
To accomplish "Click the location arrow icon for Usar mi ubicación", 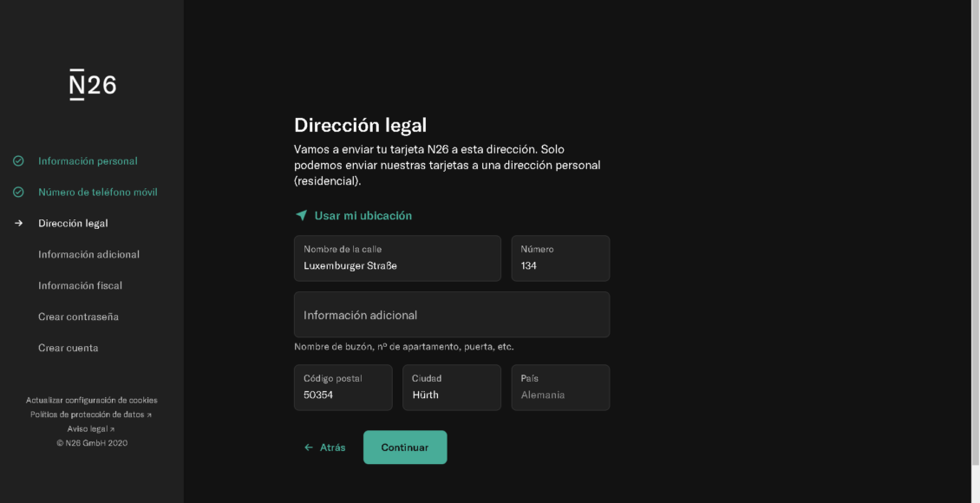I will click(x=301, y=216).
